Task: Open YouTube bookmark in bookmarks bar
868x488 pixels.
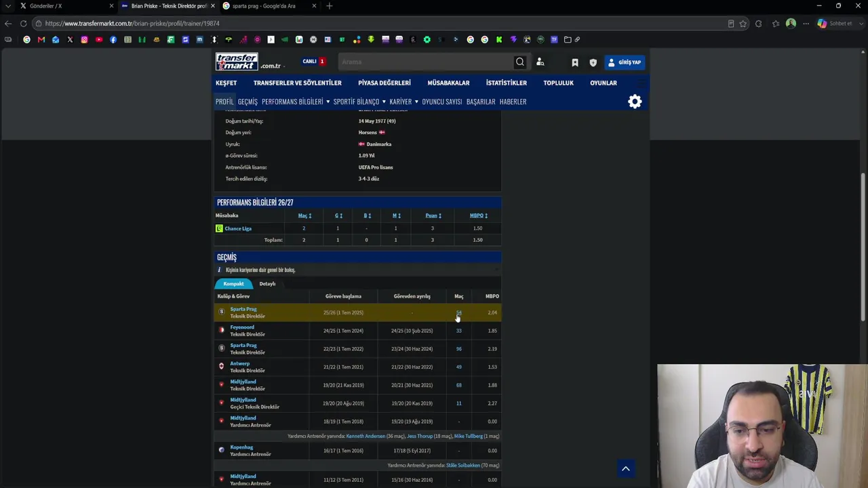Action: coord(98,39)
